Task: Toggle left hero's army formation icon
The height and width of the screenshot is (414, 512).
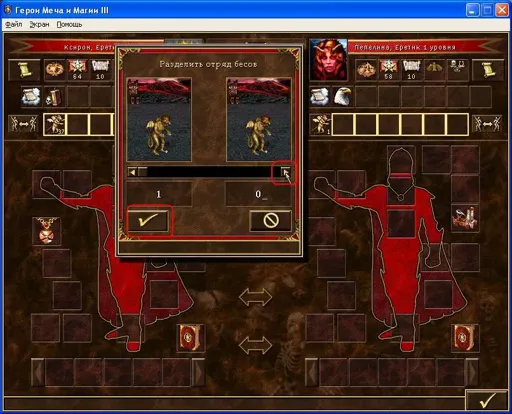Action: 23,124
